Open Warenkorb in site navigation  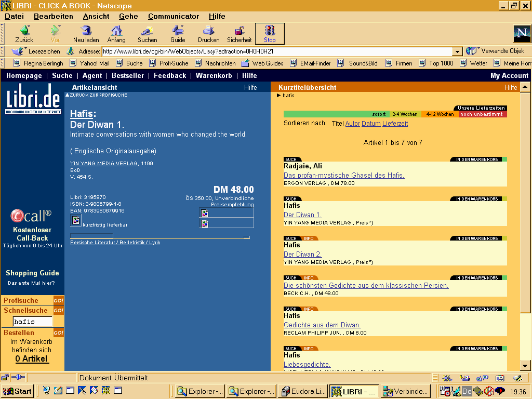tap(214, 75)
